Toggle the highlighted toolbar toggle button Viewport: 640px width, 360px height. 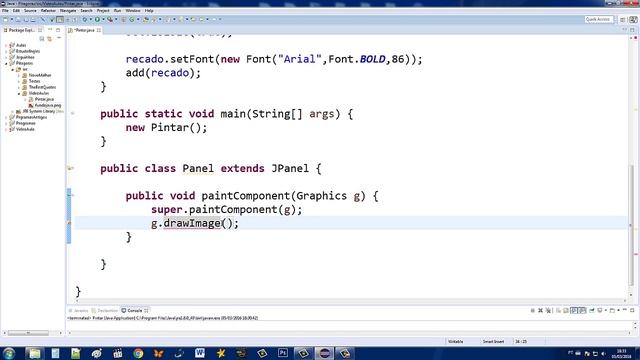pyautogui.click(x=60, y=20)
